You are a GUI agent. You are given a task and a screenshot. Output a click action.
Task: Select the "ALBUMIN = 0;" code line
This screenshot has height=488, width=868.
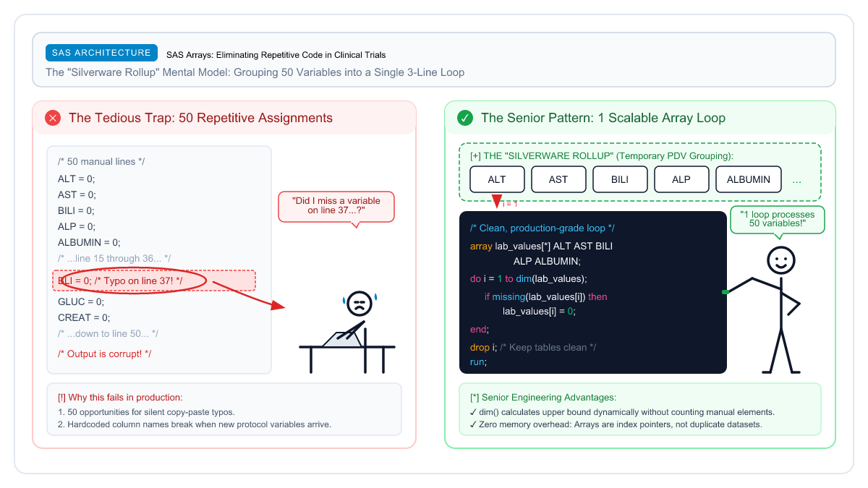coord(89,242)
